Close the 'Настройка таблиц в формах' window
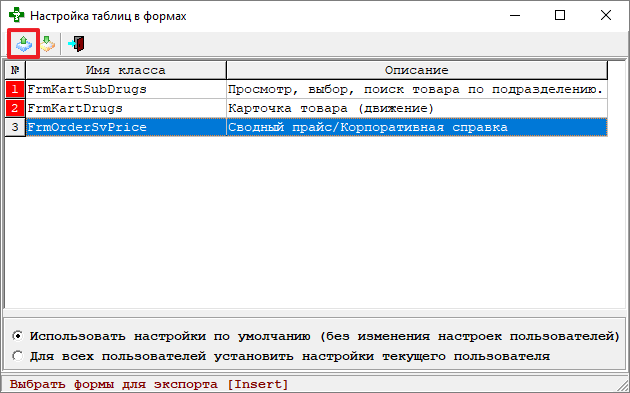Viewport: 630px width, 393px height. (605, 16)
